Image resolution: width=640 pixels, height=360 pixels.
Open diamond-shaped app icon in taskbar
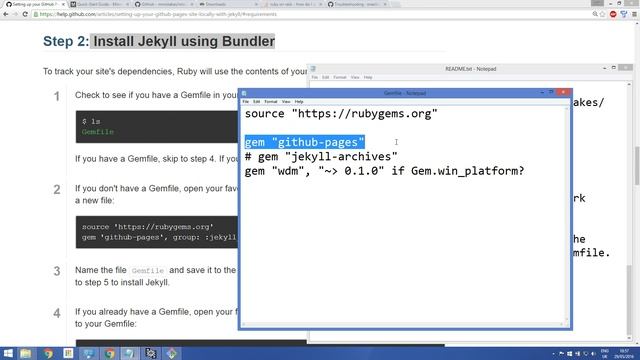[171, 353]
